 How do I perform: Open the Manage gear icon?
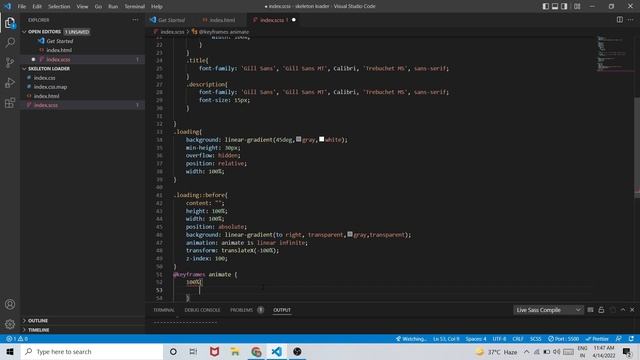click(10, 324)
